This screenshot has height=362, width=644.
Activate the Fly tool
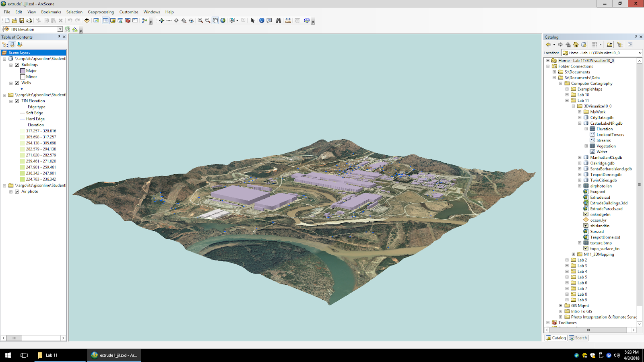tap(169, 20)
